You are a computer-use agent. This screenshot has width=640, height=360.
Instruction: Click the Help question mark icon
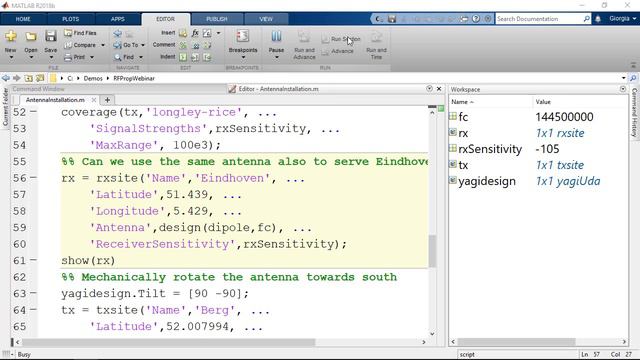click(x=476, y=19)
